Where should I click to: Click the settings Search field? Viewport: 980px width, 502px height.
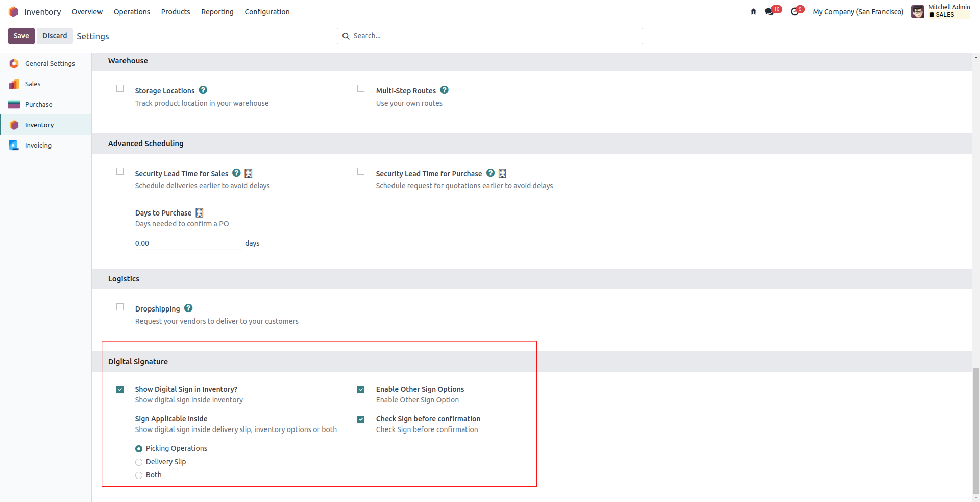point(490,36)
